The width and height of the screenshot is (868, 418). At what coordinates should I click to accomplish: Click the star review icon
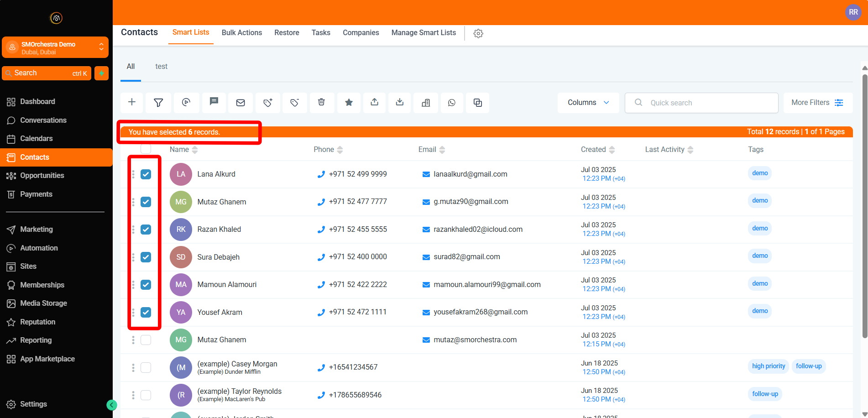tap(349, 102)
